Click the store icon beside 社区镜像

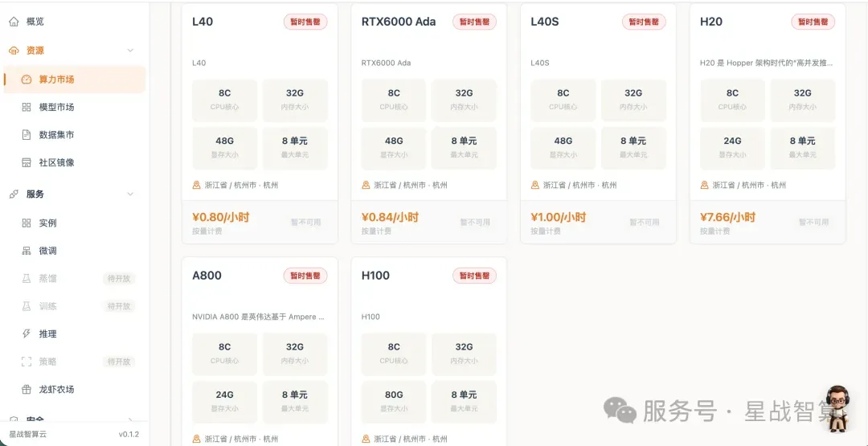(27, 162)
